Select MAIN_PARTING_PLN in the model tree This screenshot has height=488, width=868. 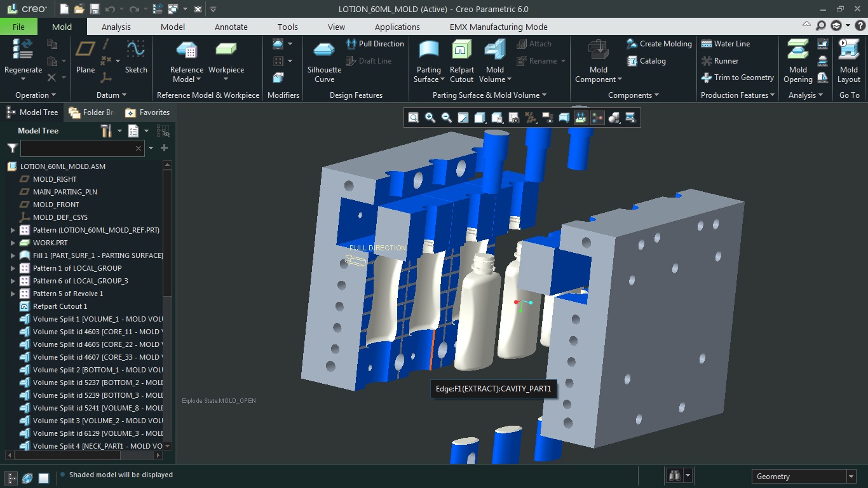65,192
